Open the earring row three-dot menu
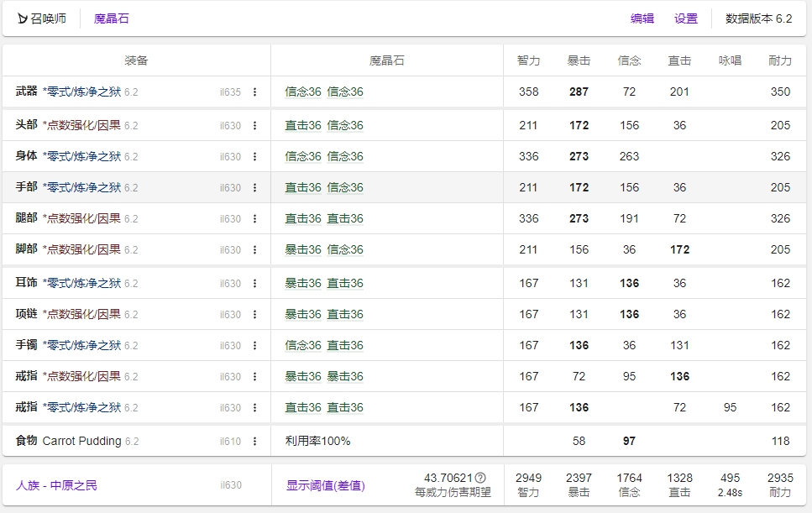Viewport: 812px width, 513px height. pyautogui.click(x=254, y=284)
